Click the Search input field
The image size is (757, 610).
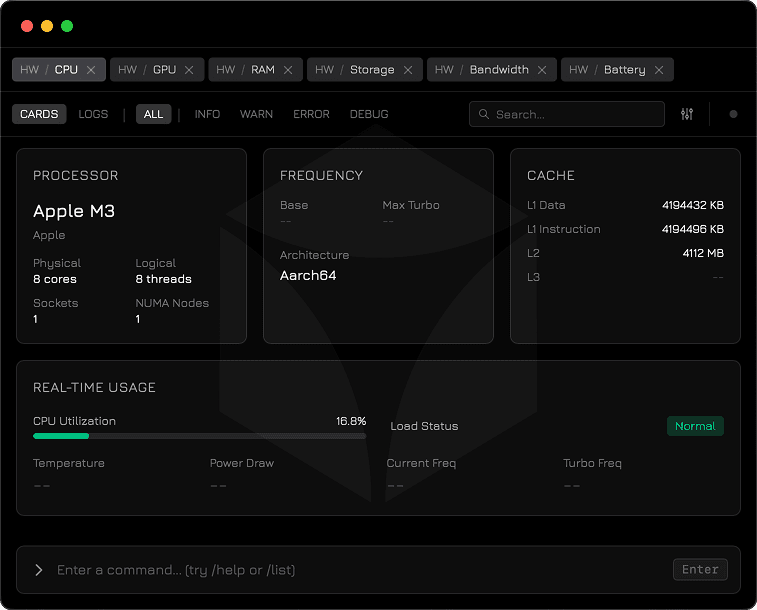pos(567,114)
